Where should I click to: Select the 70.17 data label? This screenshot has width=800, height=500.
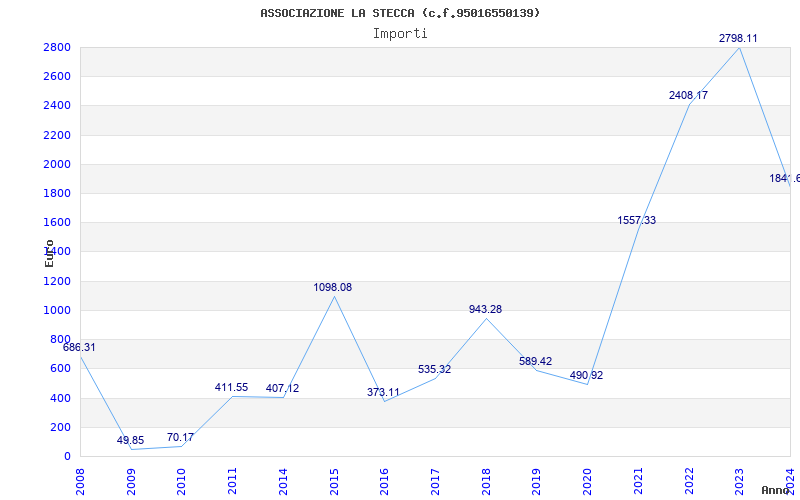point(181,437)
